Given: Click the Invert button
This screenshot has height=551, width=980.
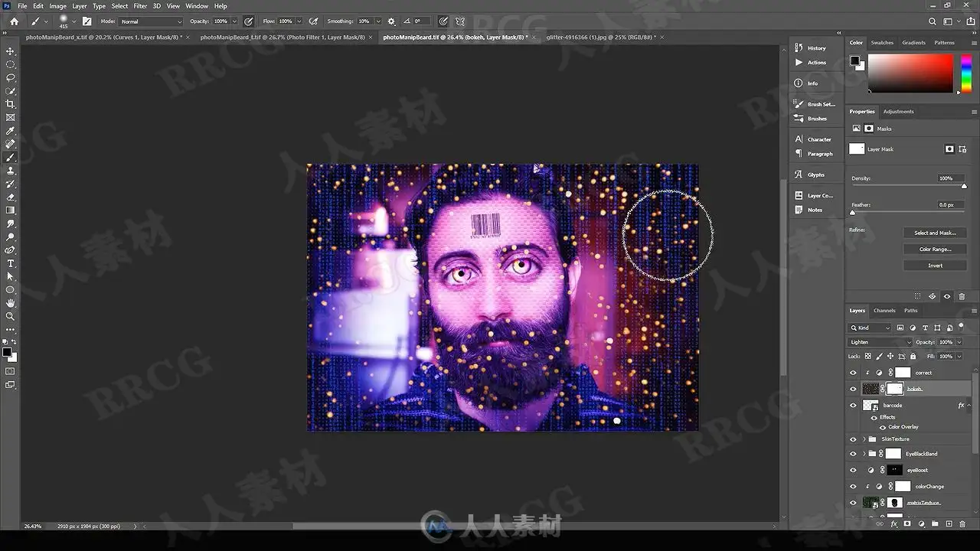Looking at the screenshot, I should (x=935, y=266).
